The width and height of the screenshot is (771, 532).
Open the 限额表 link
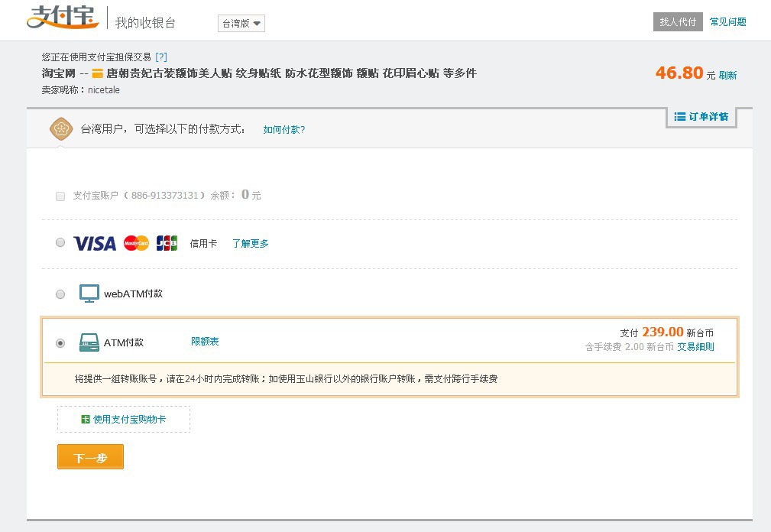pos(205,341)
